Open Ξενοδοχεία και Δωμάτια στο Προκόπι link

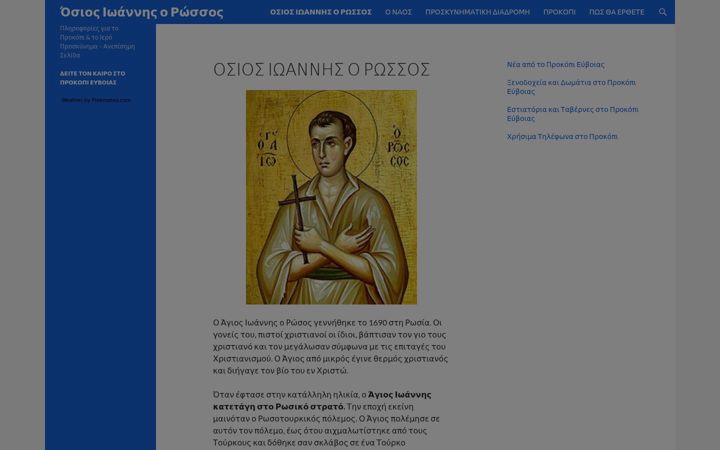tap(571, 87)
